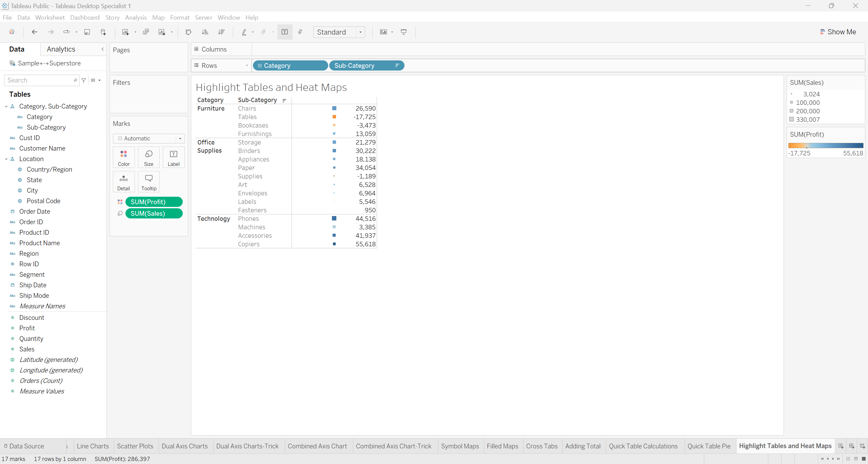The image size is (868, 464).
Task: Open the Size mark card
Action: click(x=149, y=157)
